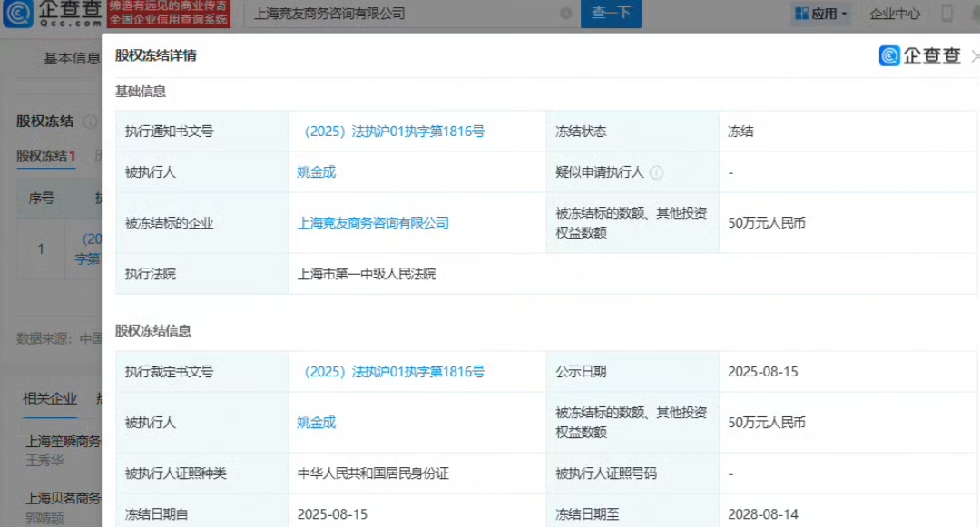This screenshot has height=527, width=980.
Task: Select the 股权冻结 1 sub-tab
Action: point(45,156)
